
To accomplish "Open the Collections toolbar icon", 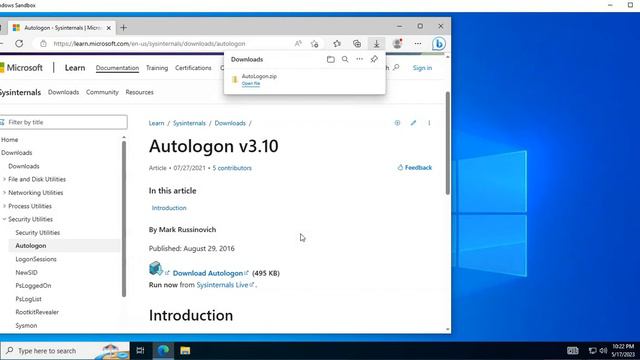I will point(357,44).
